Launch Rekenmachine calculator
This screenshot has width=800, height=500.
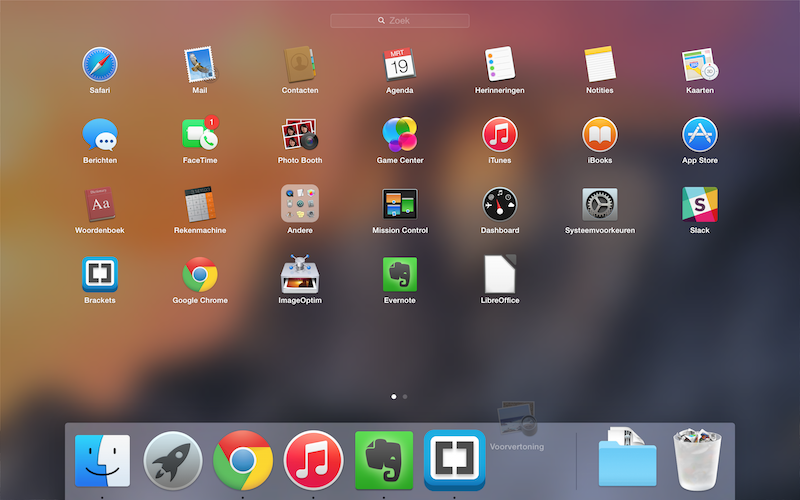tap(200, 204)
